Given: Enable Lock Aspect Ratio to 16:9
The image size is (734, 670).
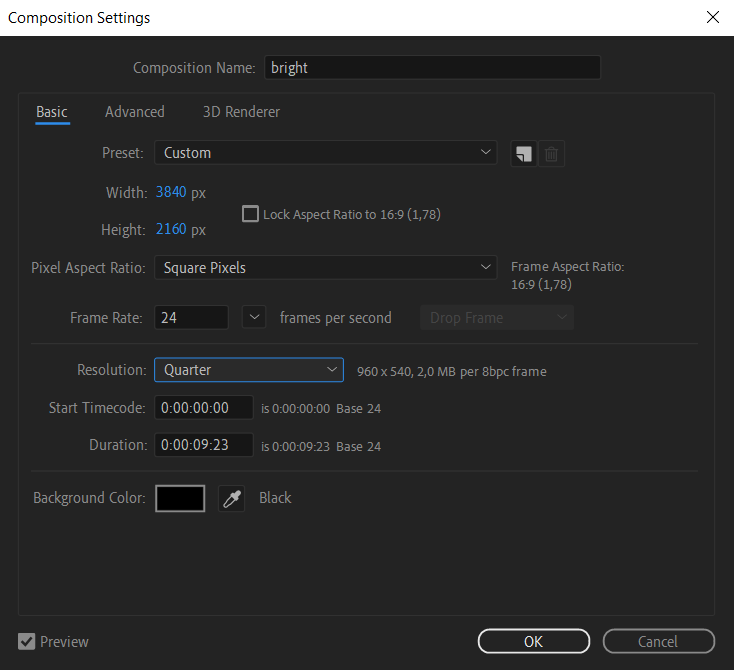Looking at the screenshot, I should pyautogui.click(x=250, y=214).
